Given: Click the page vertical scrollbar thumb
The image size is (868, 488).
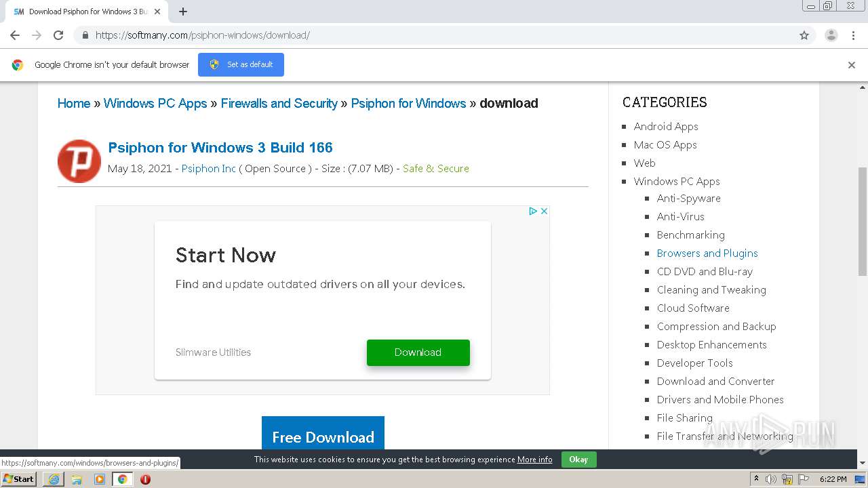Looking at the screenshot, I should [863, 221].
